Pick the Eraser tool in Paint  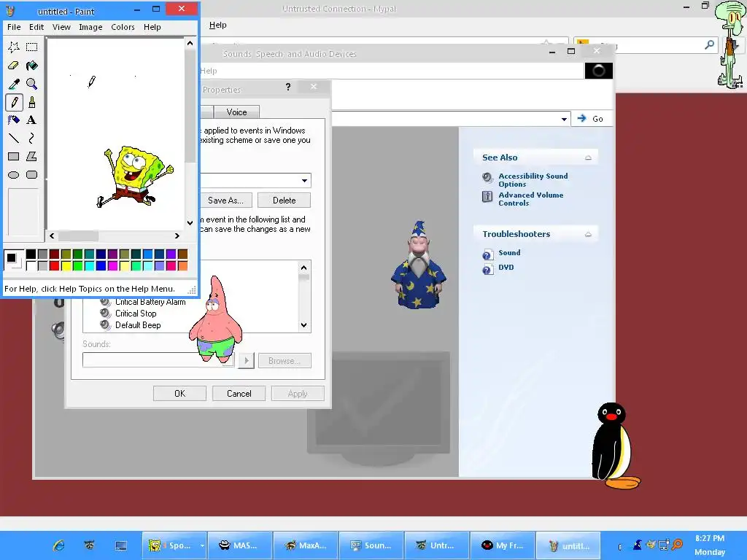point(14,66)
